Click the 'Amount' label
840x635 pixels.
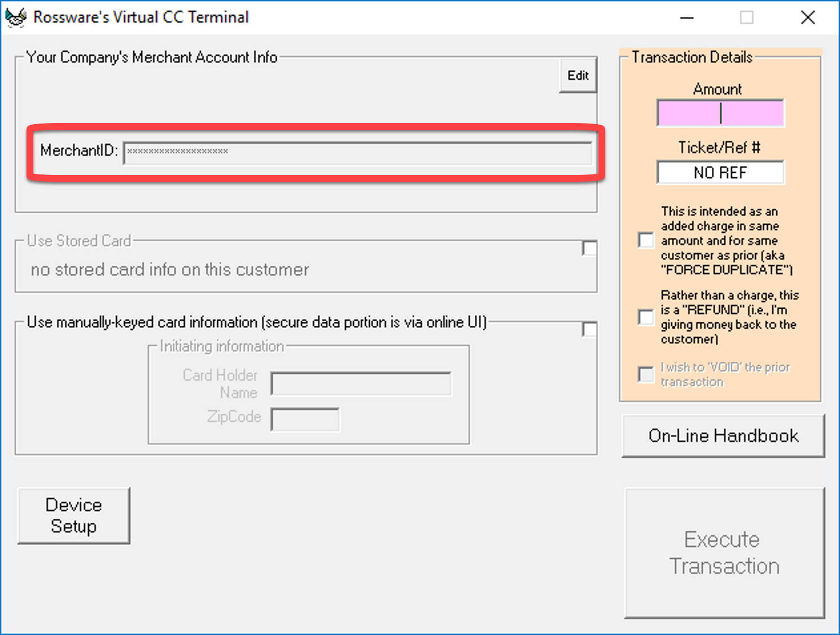[x=718, y=89]
